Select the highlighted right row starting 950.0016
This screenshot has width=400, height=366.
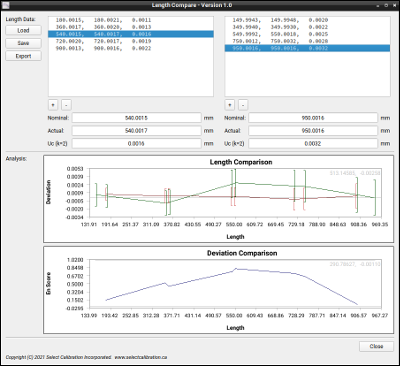307,48
